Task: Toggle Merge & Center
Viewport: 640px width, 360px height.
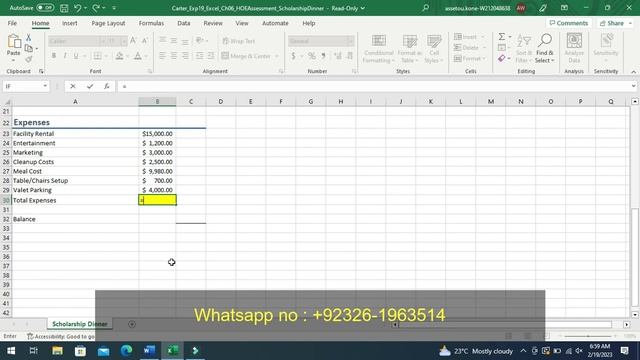Action: click(x=247, y=56)
